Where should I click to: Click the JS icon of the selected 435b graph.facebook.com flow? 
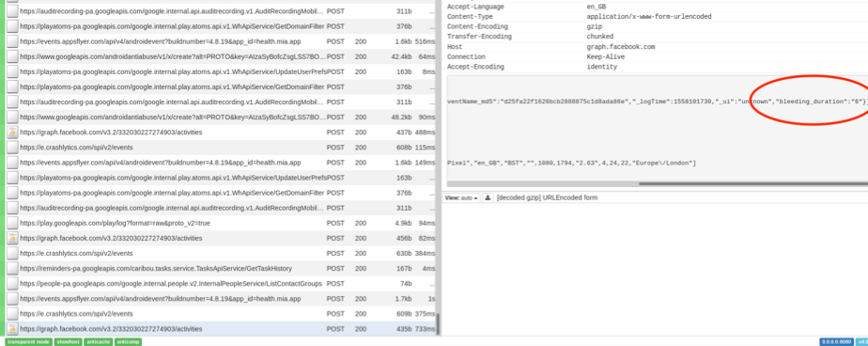pyautogui.click(x=12, y=329)
